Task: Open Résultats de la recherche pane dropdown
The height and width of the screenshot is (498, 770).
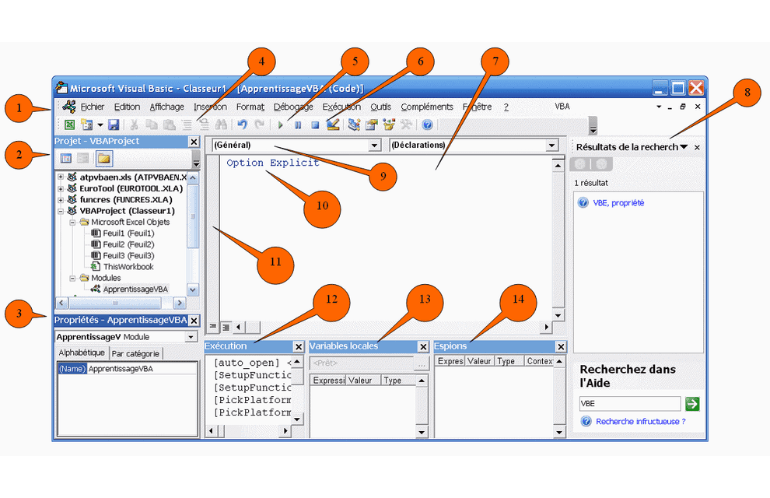Action: point(684,147)
